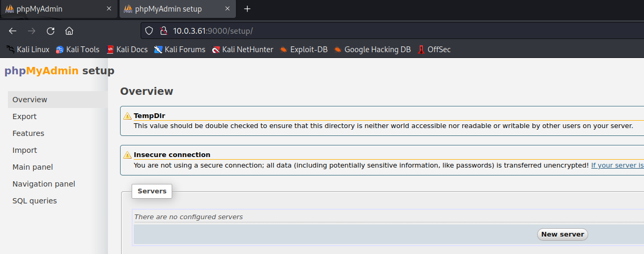Image resolution: width=644 pixels, height=254 pixels.
Task: Open Kali Tools bookmark
Action: click(77, 50)
